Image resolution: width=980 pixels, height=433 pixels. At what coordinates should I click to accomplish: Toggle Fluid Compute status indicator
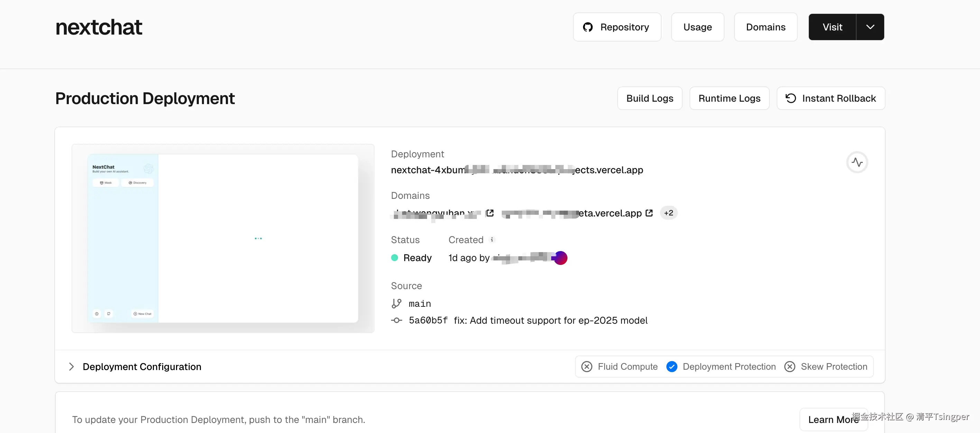tap(586, 366)
